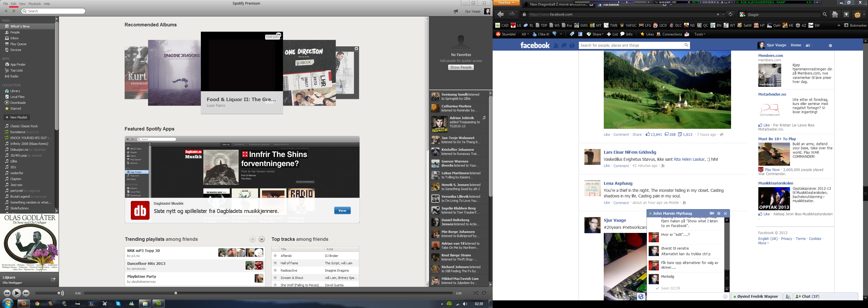The image size is (868, 308).
Task: Open Facebook notifications globe icon
Action: pyautogui.click(x=572, y=45)
